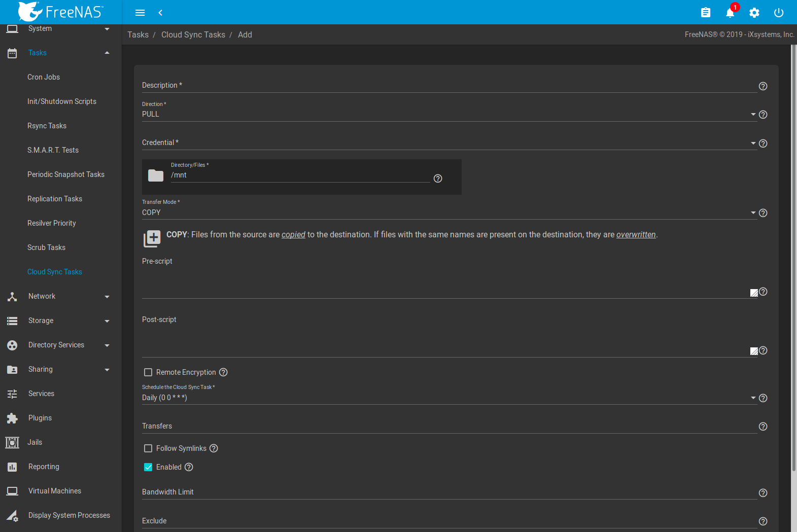Open Cron Jobs in sidebar
This screenshot has height=532, width=797.
(44, 77)
